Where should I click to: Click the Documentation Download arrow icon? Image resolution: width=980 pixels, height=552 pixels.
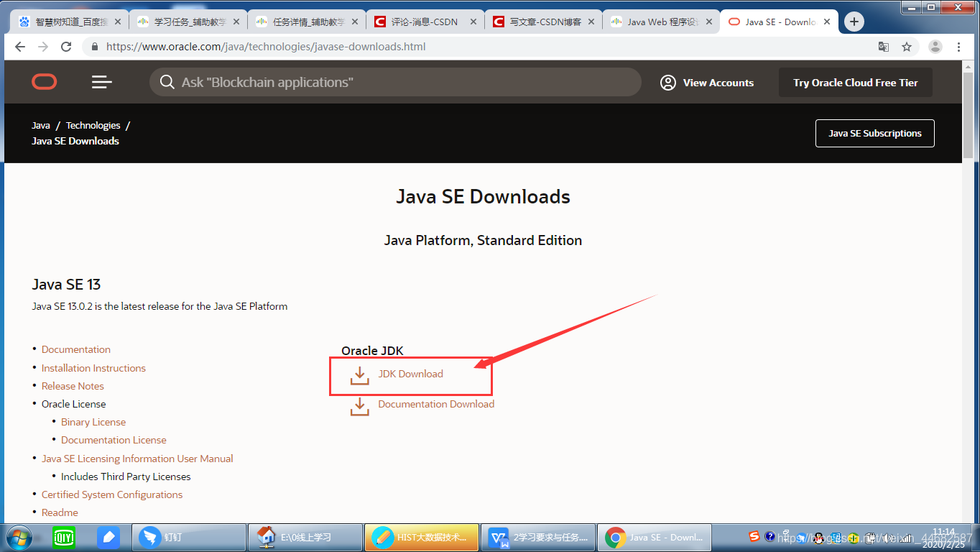359,407
